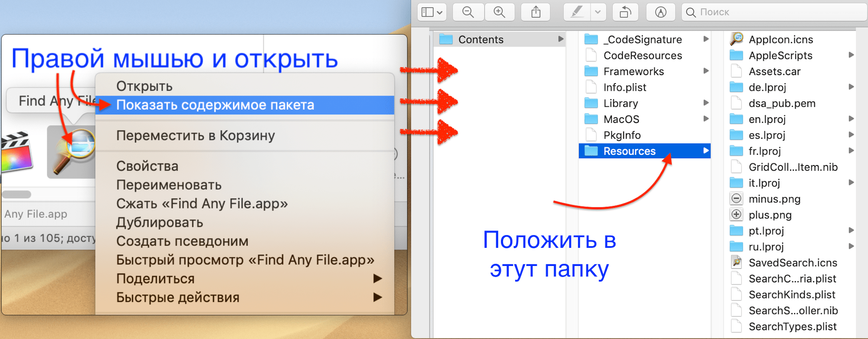Click the SearchTypes.plist document icon
The height and width of the screenshot is (339, 868).
click(736, 326)
